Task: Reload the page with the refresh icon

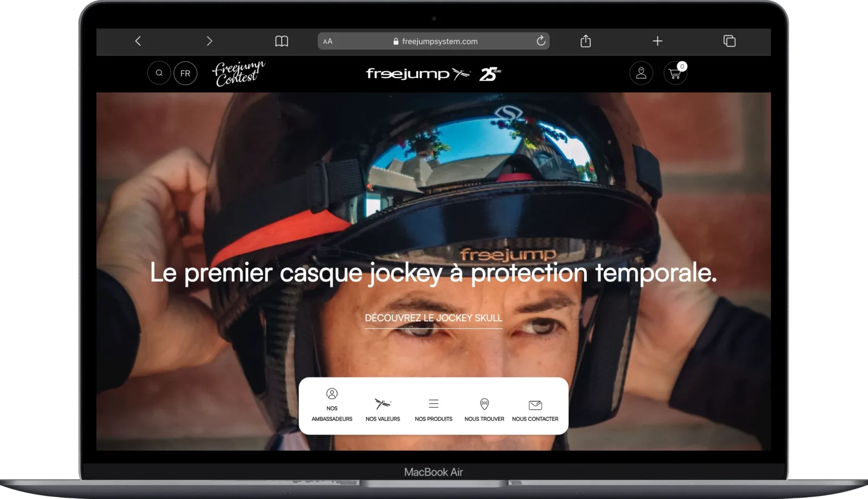Action: click(x=541, y=41)
